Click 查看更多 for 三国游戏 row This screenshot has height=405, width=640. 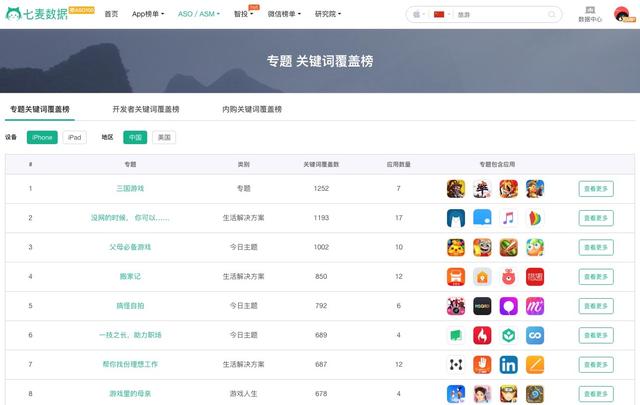click(x=595, y=188)
